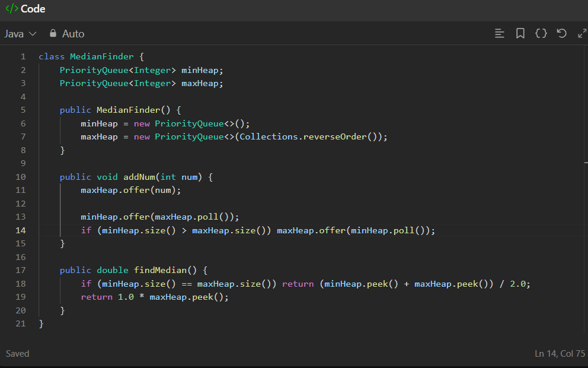Image resolution: width=588 pixels, height=368 pixels.
Task: Click the curly braces snippet icon
Action: (541, 33)
